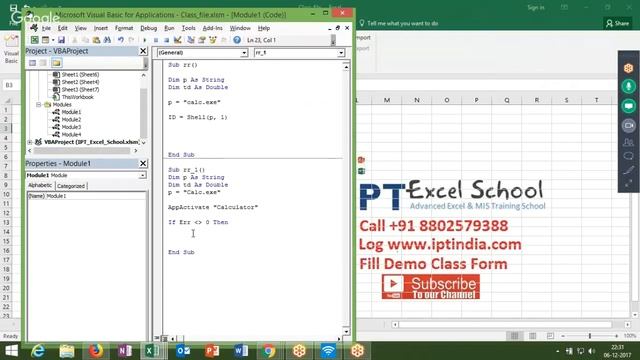Open the Insert menu in VBA editor
The width and height of the screenshot is (640, 360).
pyautogui.click(x=101, y=28)
